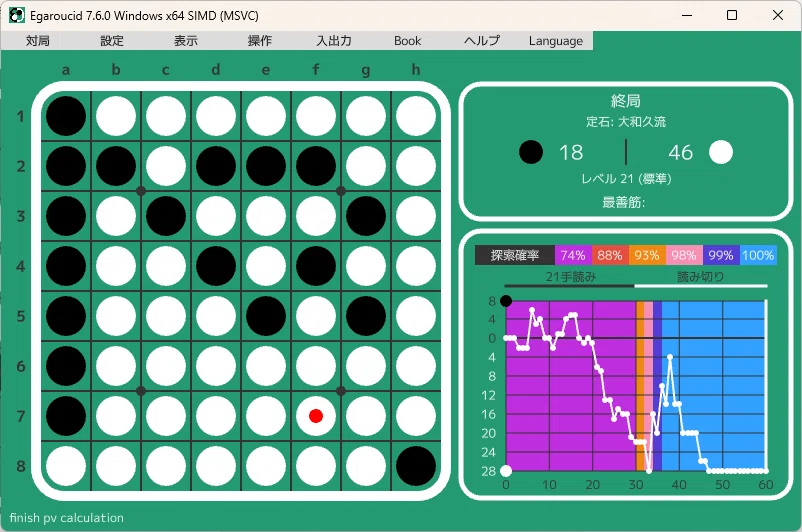Open the 設定 menu
Image resolution: width=802 pixels, height=532 pixels.
point(112,41)
